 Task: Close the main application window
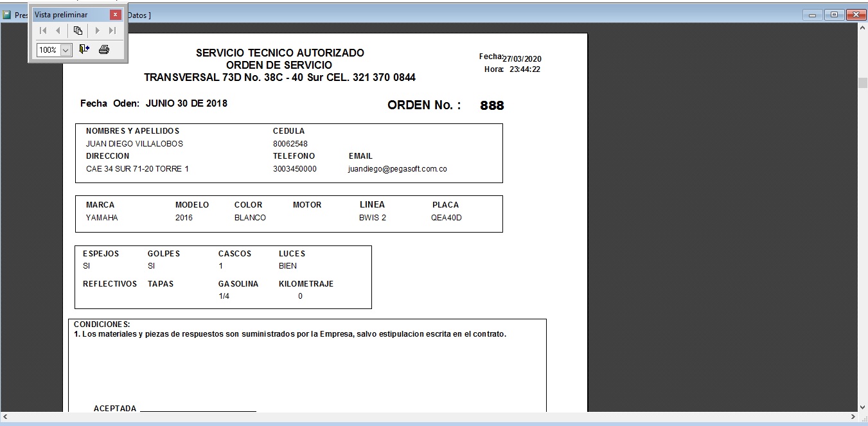855,15
